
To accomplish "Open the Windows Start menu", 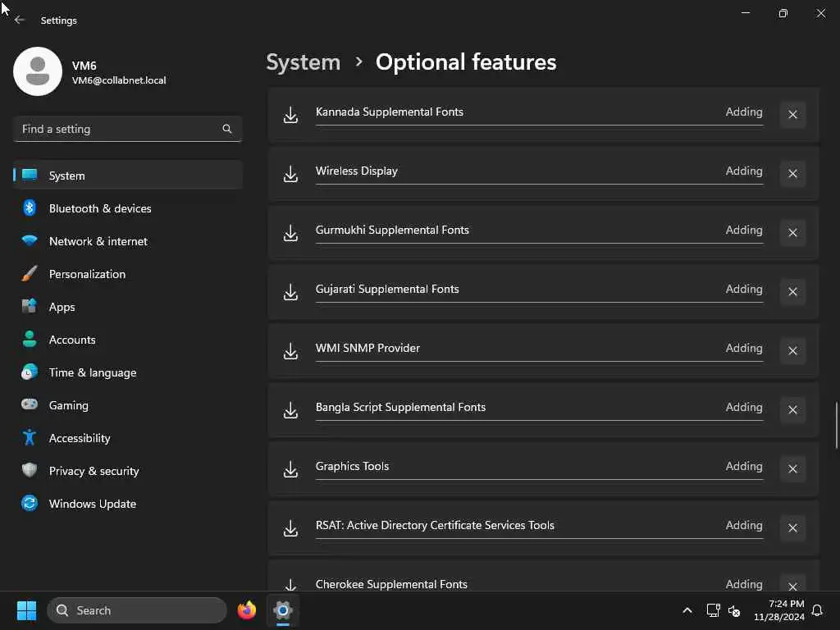I will (x=26, y=610).
